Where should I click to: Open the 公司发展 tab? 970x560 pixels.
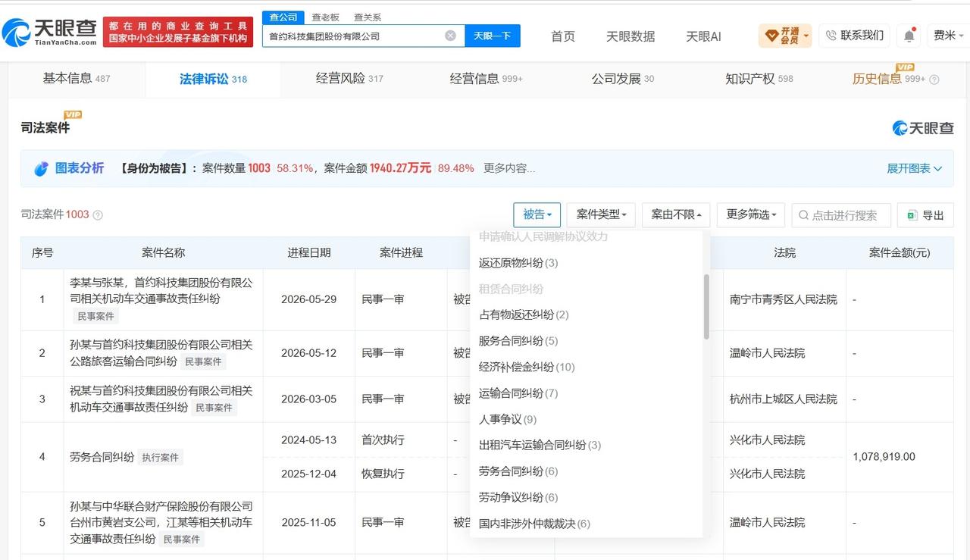(x=623, y=78)
